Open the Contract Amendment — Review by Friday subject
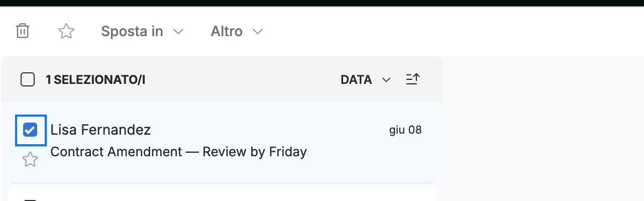644x201 pixels. click(179, 151)
